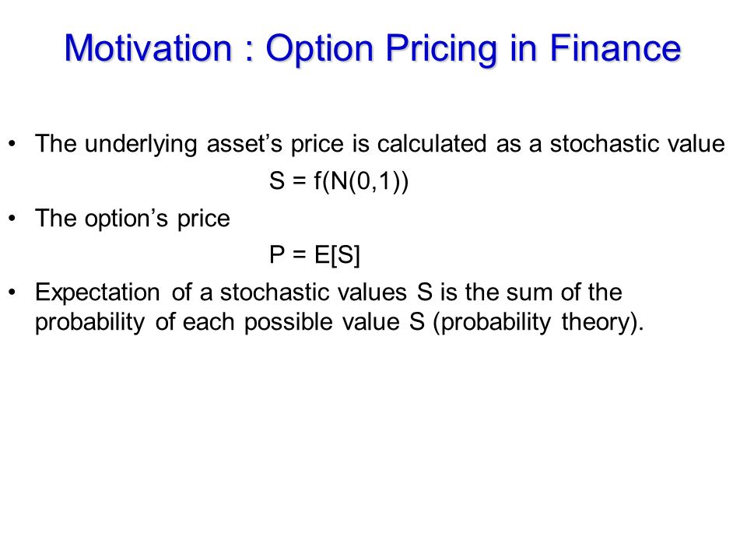Click the word 'Expectation' in third bullet

tap(97, 293)
